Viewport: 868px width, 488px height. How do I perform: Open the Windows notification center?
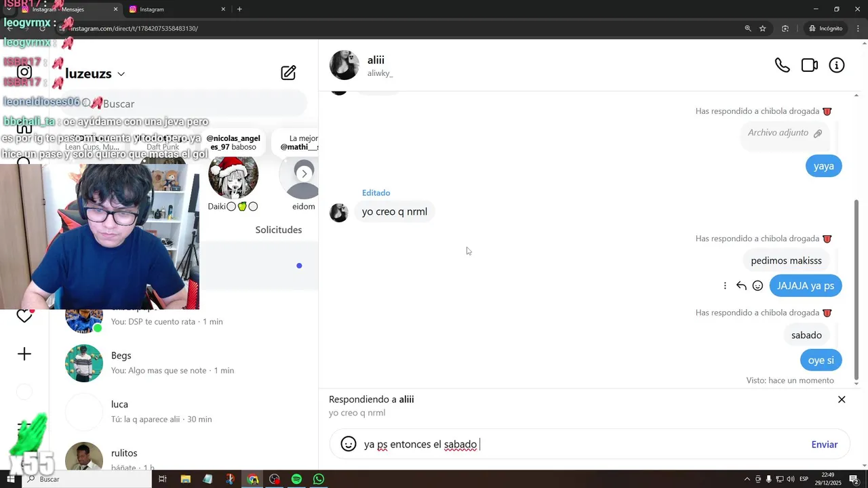click(x=854, y=479)
